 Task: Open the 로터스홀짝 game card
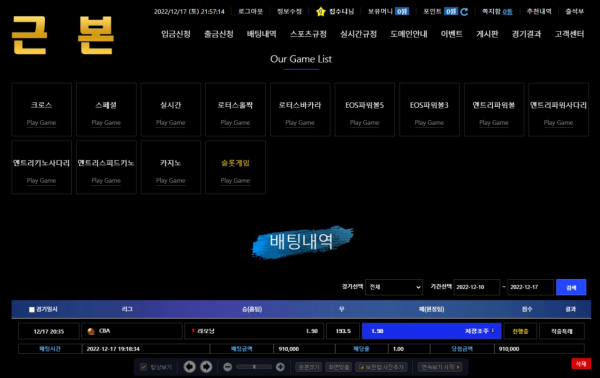tap(235, 110)
